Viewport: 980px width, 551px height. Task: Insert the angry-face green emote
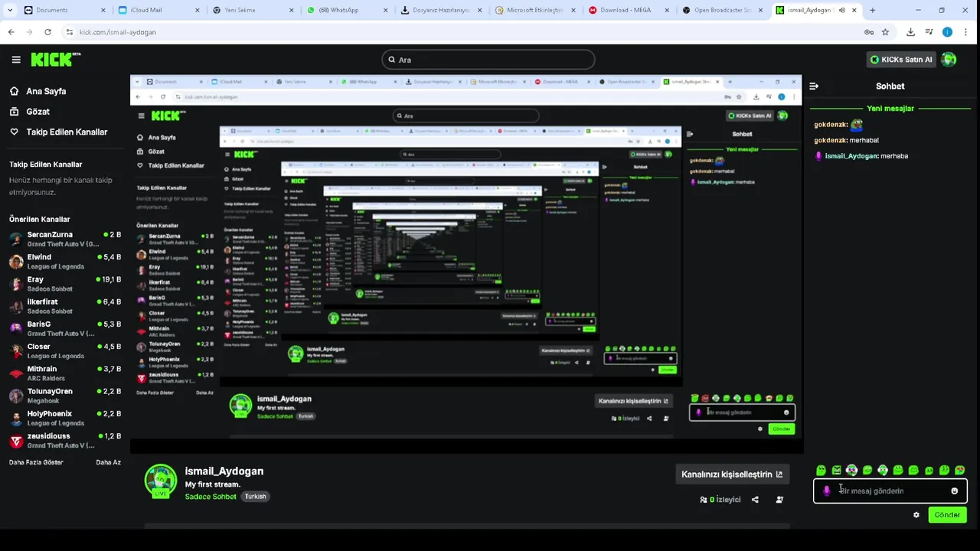pos(836,470)
